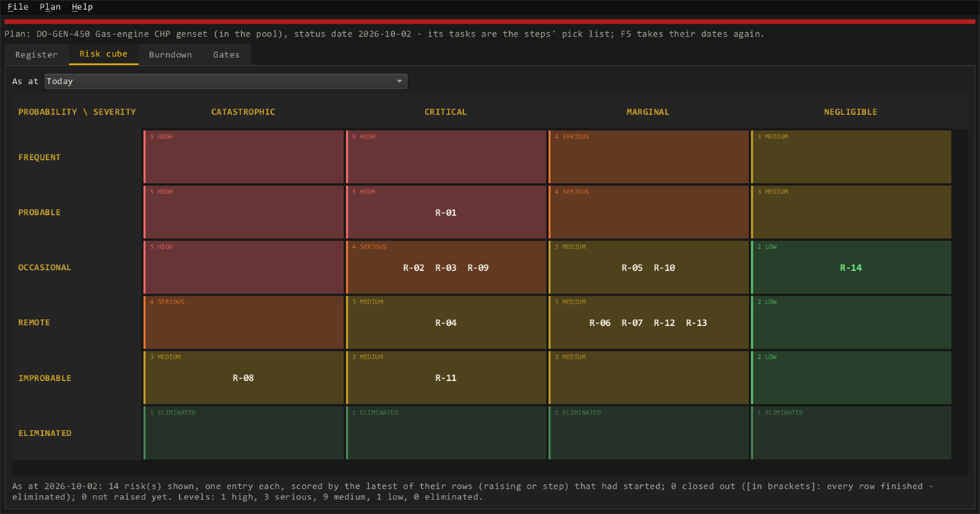Click the PROBABILITY \ SEVERITY corner header

coord(77,112)
